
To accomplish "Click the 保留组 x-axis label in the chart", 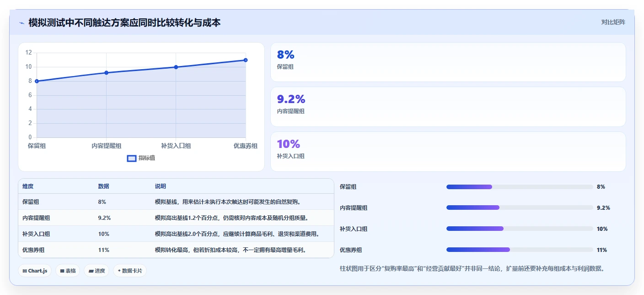I will click(37, 146).
